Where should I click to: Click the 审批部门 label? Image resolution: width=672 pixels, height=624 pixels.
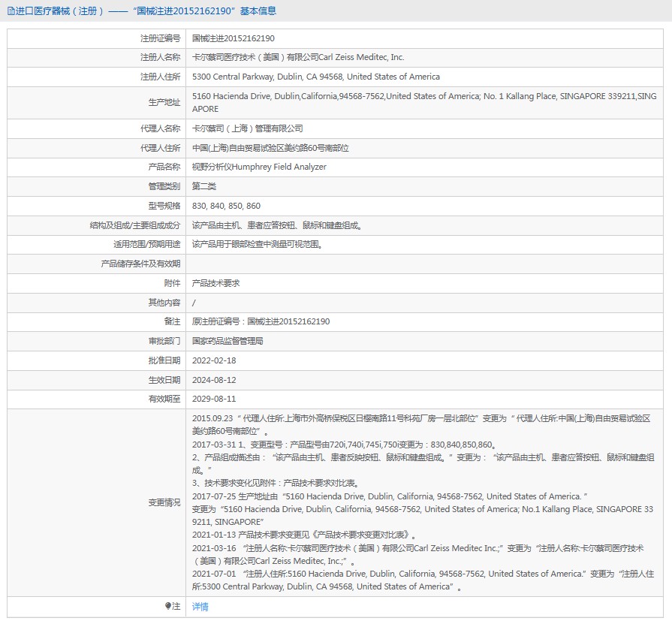(164, 342)
